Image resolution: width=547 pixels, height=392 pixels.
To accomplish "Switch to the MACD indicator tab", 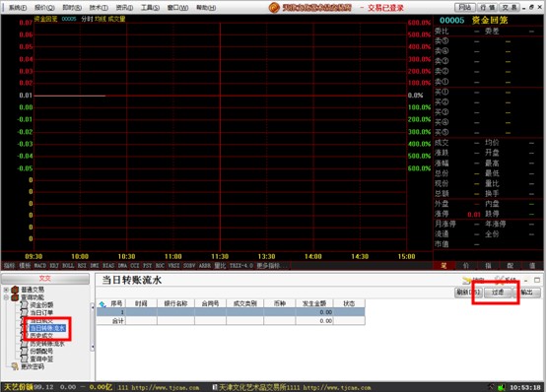I will [40, 266].
